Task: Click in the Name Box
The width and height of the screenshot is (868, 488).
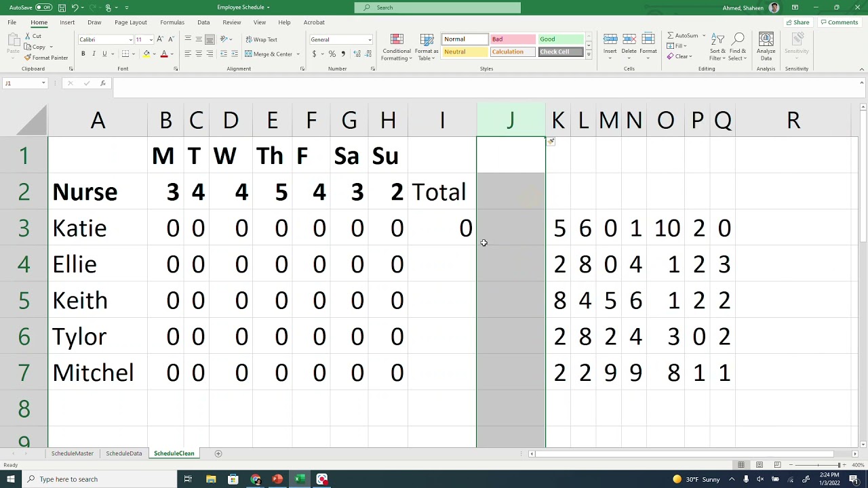Action: [x=24, y=83]
